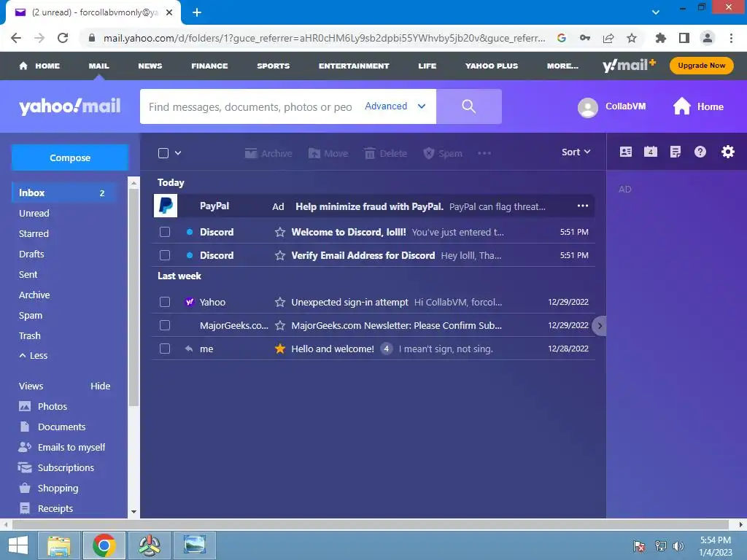Screen dimensions: 747x560
Task: Click the sidebar scroll down arrow
Action: click(134, 512)
